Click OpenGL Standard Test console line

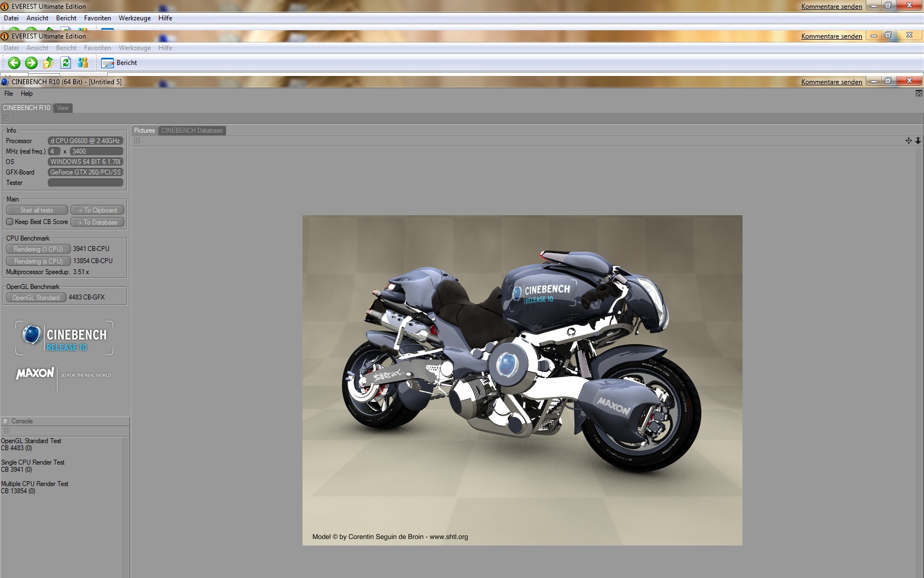(31, 441)
